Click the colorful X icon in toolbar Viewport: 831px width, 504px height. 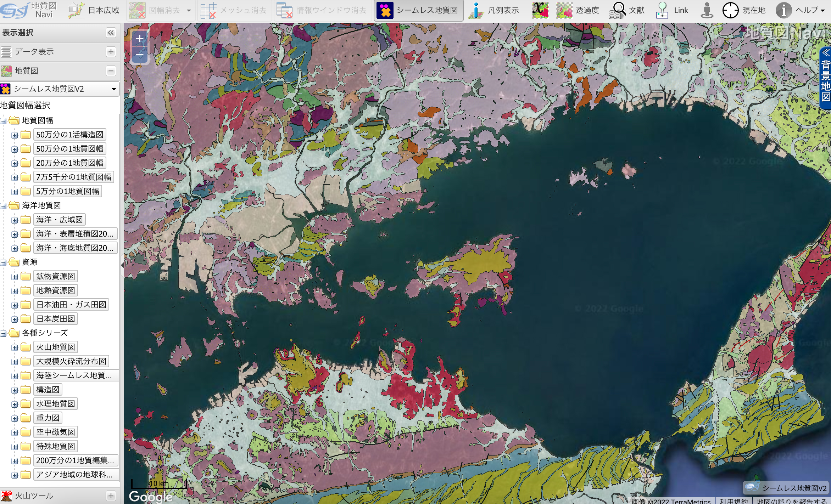coord(540,10)
